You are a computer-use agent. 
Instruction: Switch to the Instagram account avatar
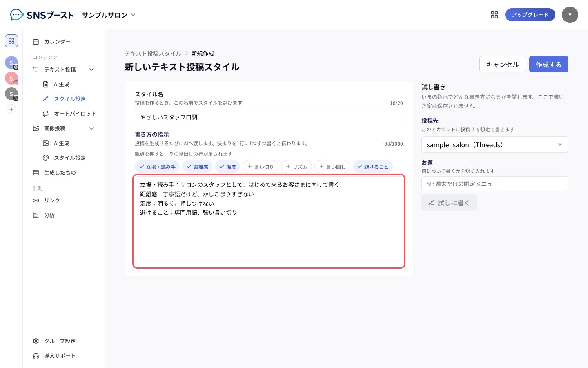point(11,78)
